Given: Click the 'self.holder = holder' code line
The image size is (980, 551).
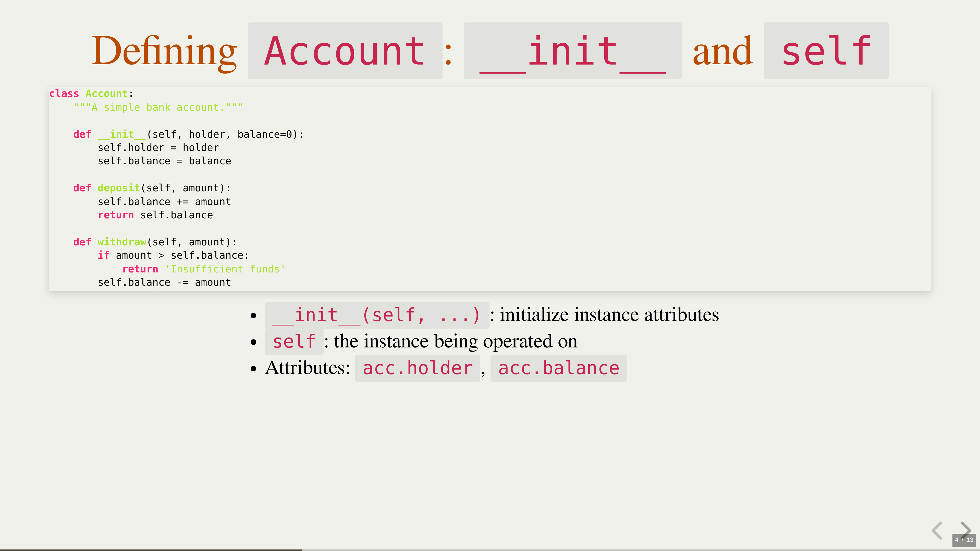Looking at the screenshot, I should (x=158, y=147).
